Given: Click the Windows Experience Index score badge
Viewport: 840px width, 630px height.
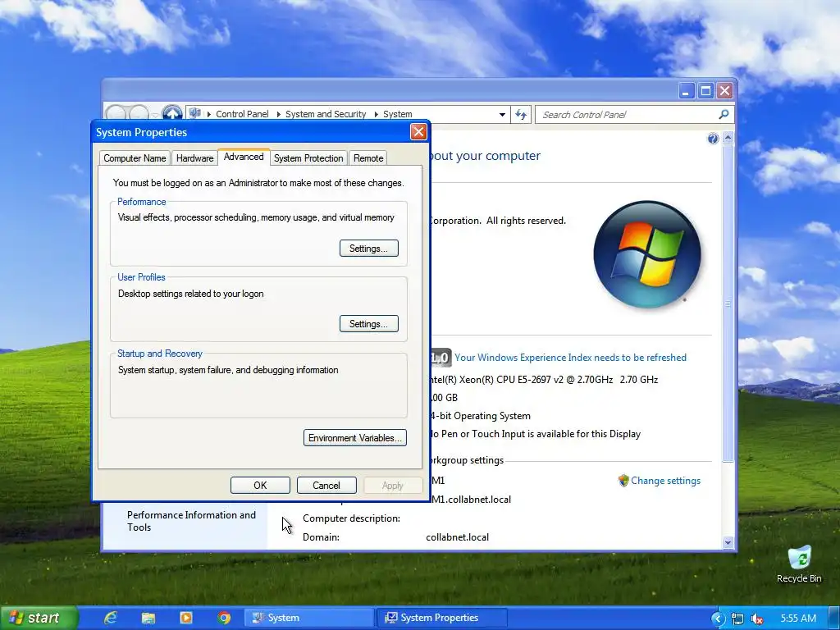Looking at the screenshot, I should (x=440, y=358).
